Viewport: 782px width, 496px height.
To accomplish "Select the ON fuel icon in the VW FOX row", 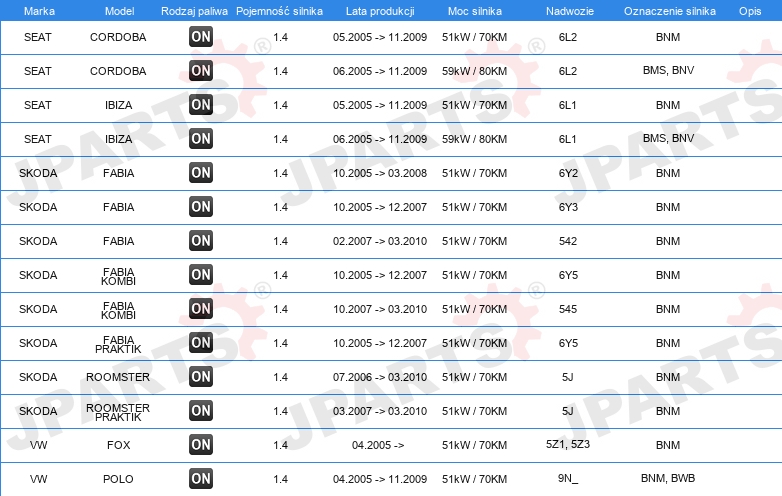I will coord(201,445).
